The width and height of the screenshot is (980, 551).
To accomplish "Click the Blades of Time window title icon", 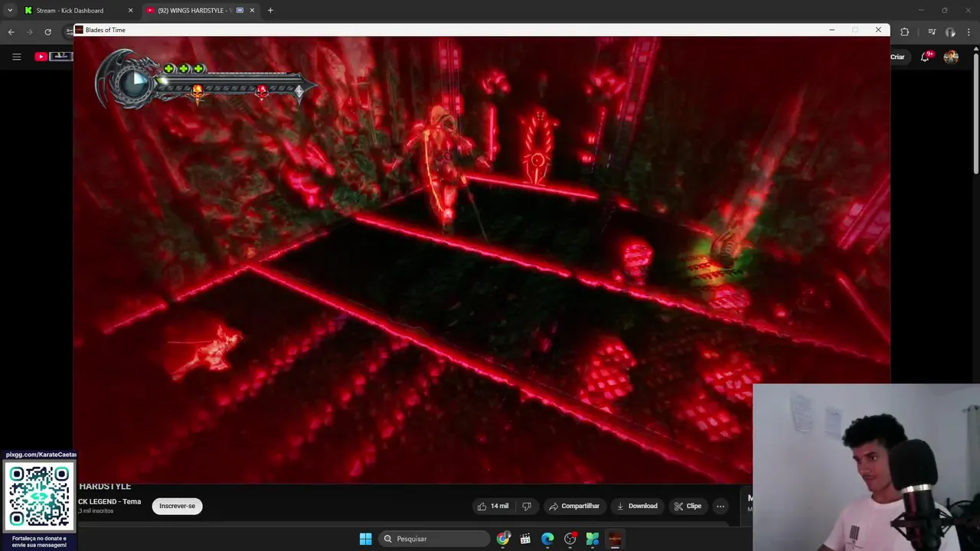I will (79, 30).
